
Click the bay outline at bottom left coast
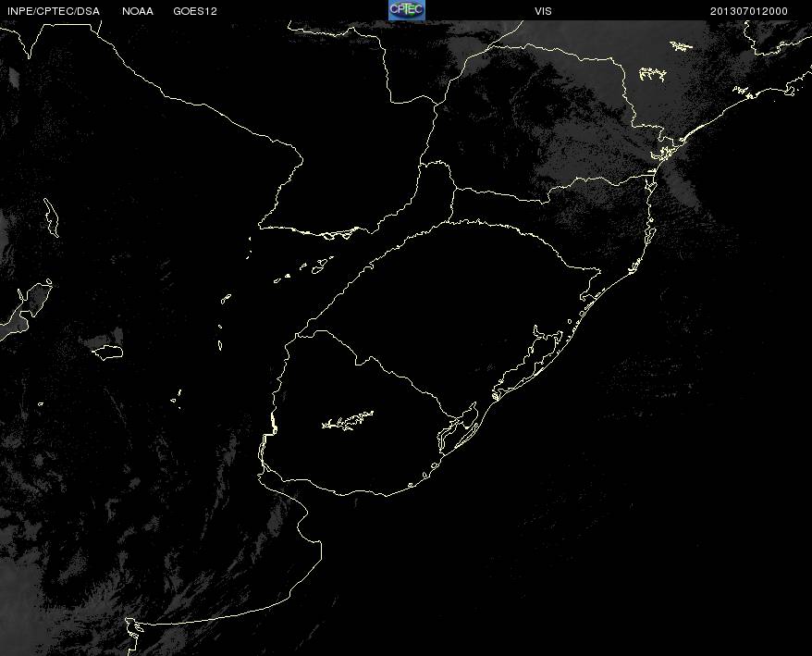[x=134, y=630]
